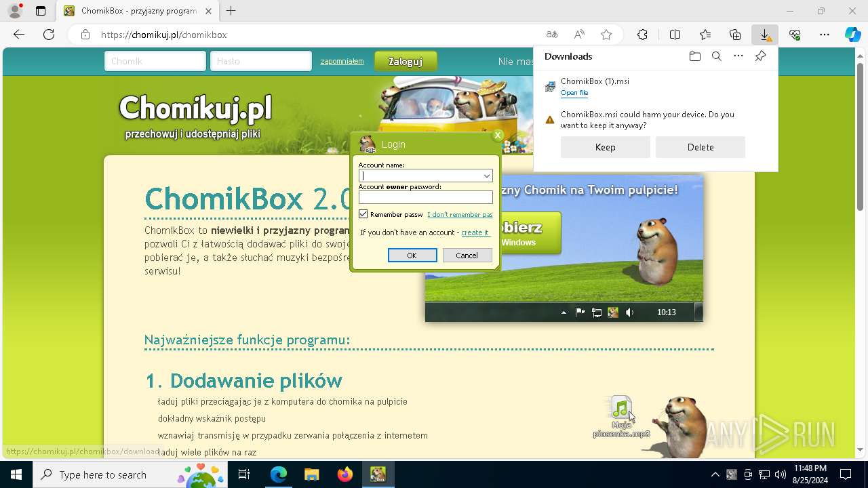The image size is (868, 488).
Task: Open Browser essentials icon
Action: tap(795, 35)
